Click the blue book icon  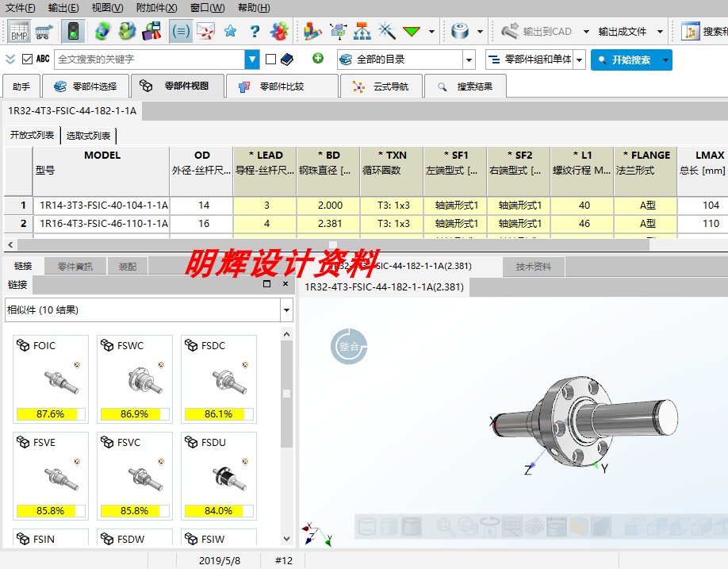point(287,60)
